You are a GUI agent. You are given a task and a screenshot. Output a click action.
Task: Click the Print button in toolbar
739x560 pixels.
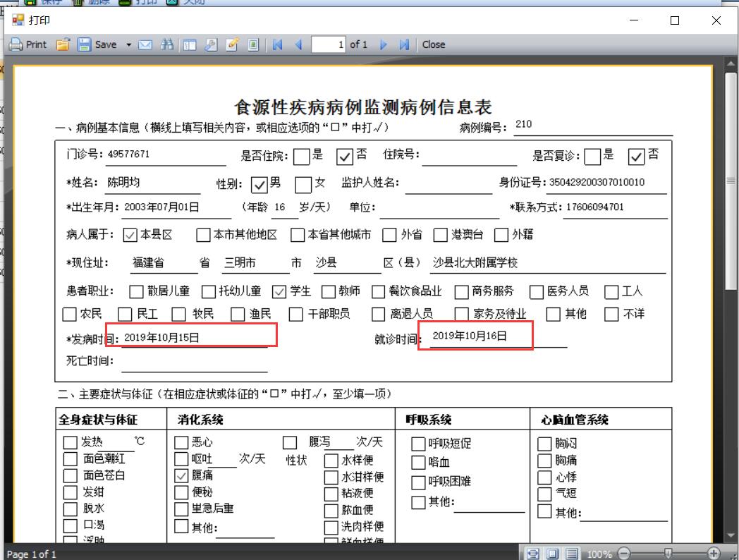(x=28, y=44)
